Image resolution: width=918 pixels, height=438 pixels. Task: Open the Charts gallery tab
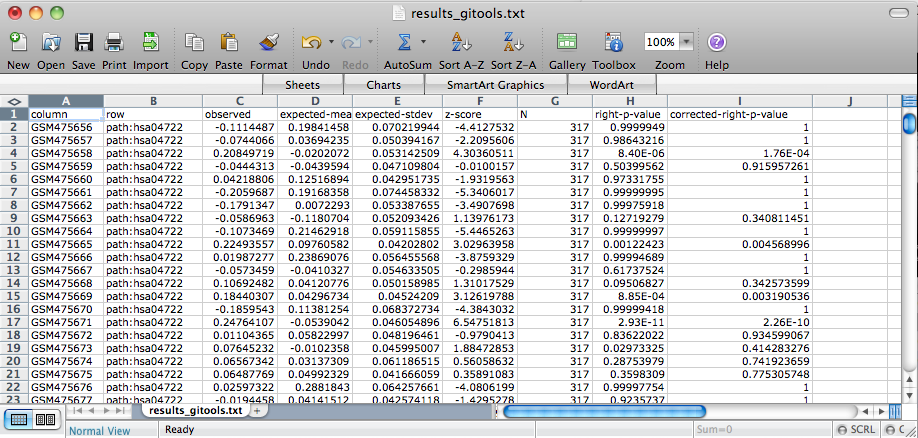pyautogui.click(x=383, y=85)
